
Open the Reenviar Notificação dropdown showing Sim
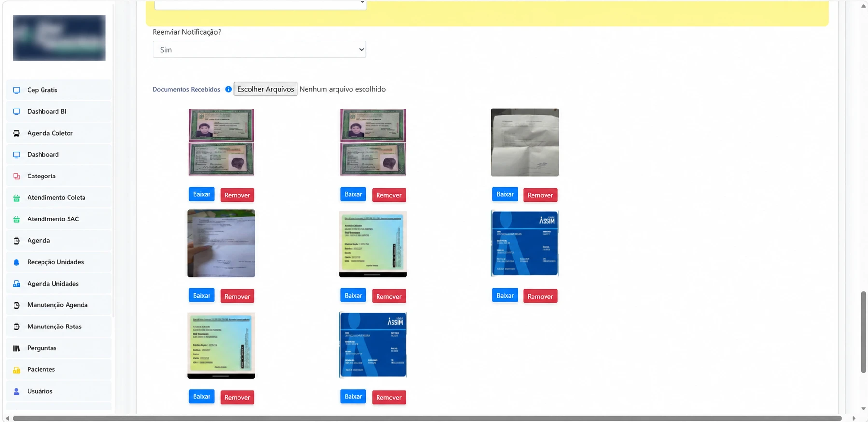click(x=259, y=50)
